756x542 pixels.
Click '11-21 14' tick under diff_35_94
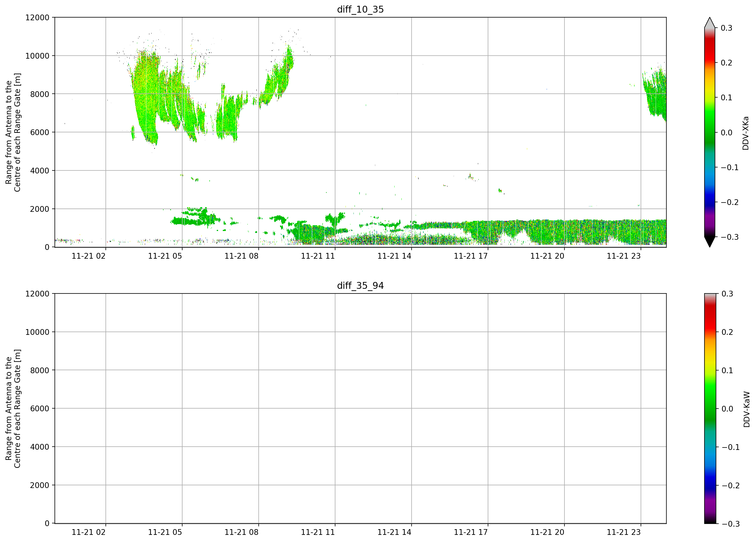(394, 532)
